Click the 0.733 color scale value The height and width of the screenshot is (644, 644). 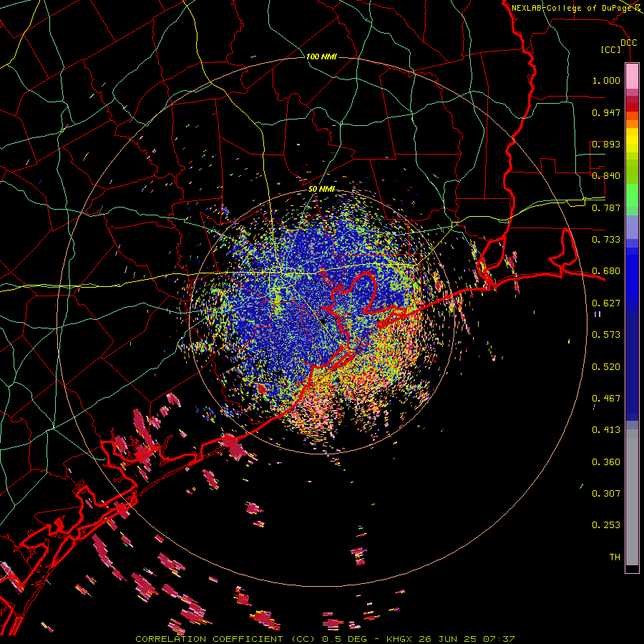pyautogui.click(x=606, y=240)
